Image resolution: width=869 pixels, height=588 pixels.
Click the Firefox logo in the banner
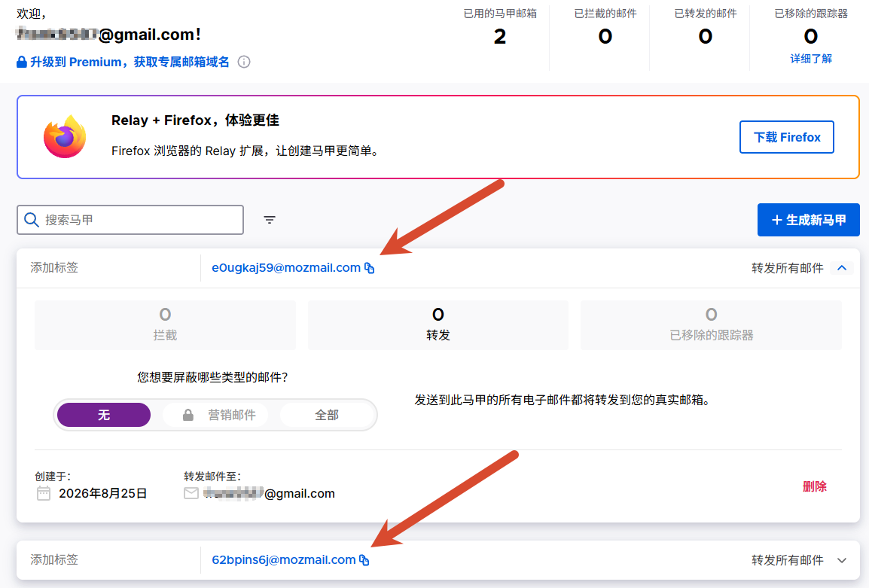click(x=65, y=137)
